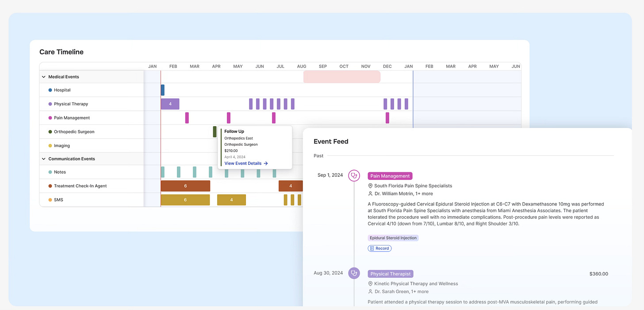Click the DEC month header

pyautogui.click(x=387, y=66)
